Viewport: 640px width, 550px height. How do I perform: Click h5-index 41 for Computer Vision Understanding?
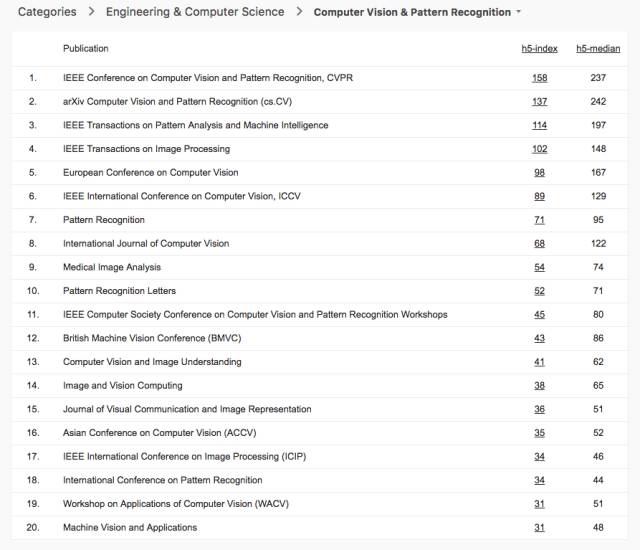click(539, 362)
